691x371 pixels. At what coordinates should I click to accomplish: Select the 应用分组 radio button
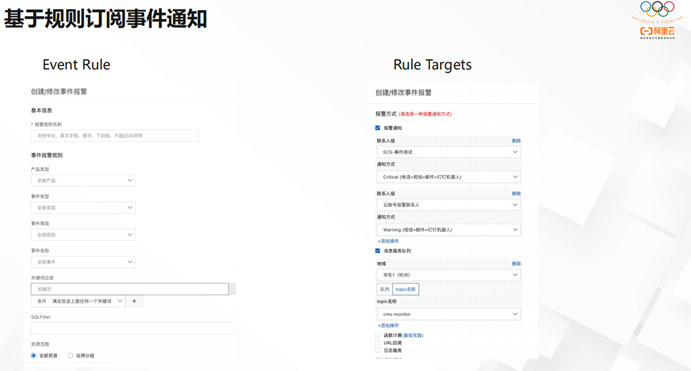pos(70,356)
